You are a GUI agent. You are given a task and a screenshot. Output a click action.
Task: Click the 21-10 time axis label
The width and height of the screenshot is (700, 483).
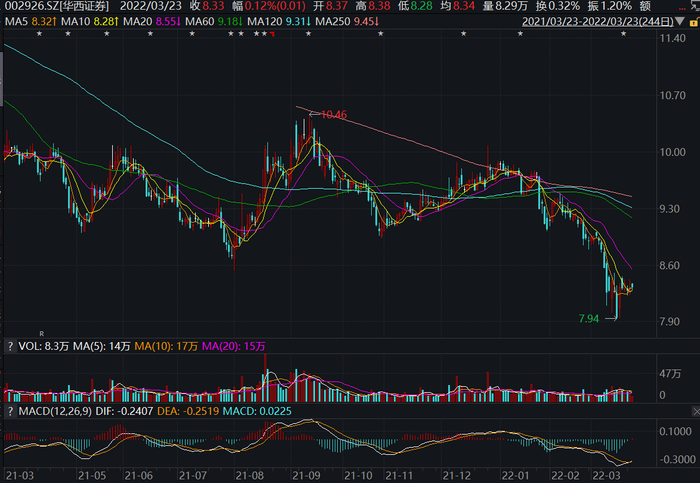(x=358, y=476)
